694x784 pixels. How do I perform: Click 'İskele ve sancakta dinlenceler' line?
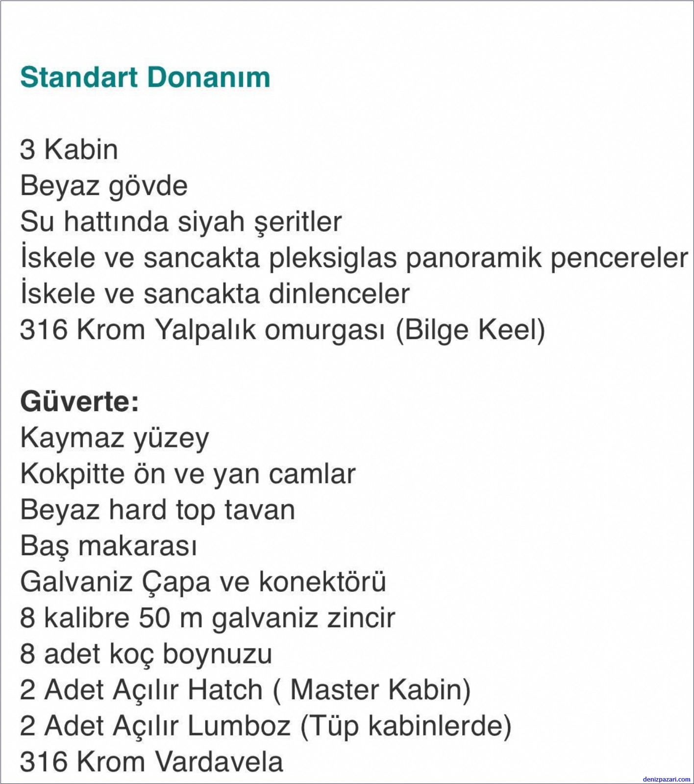pos(215,294)
